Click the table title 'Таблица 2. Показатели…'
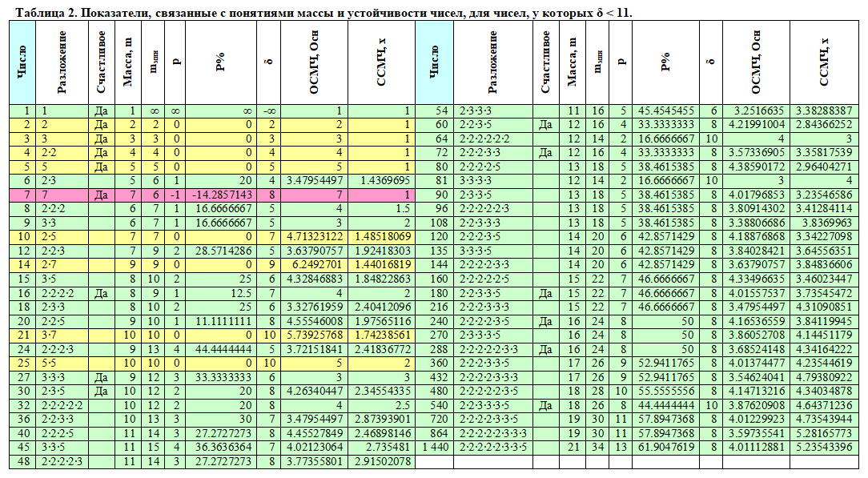Viewport: 868px width, 478px height. (323, 12)
